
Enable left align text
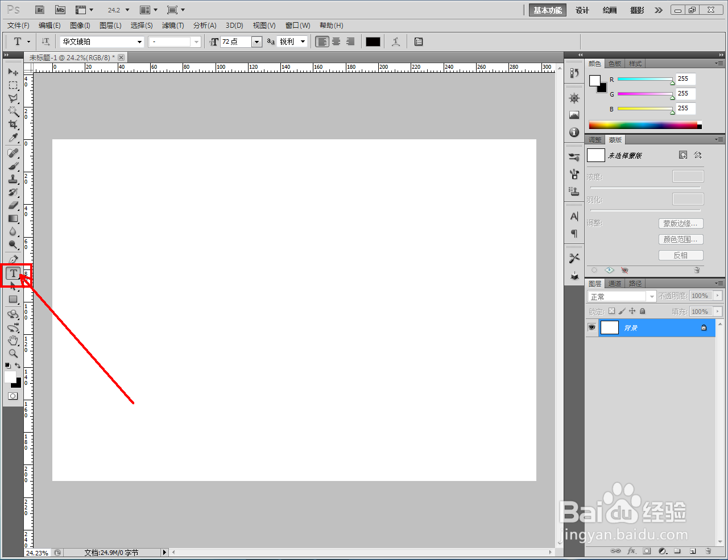pyautogui.click(x=322, y=42)
